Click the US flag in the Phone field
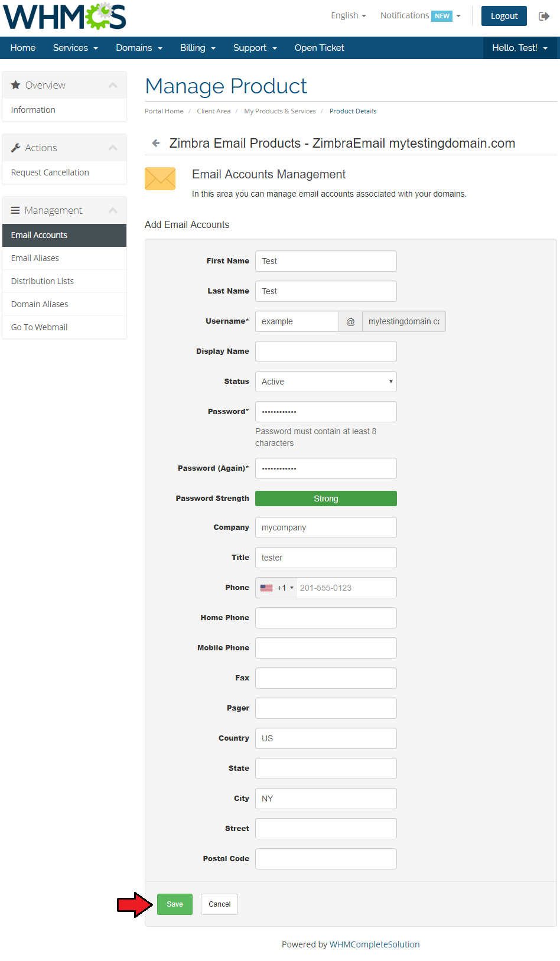 point(266,588)
